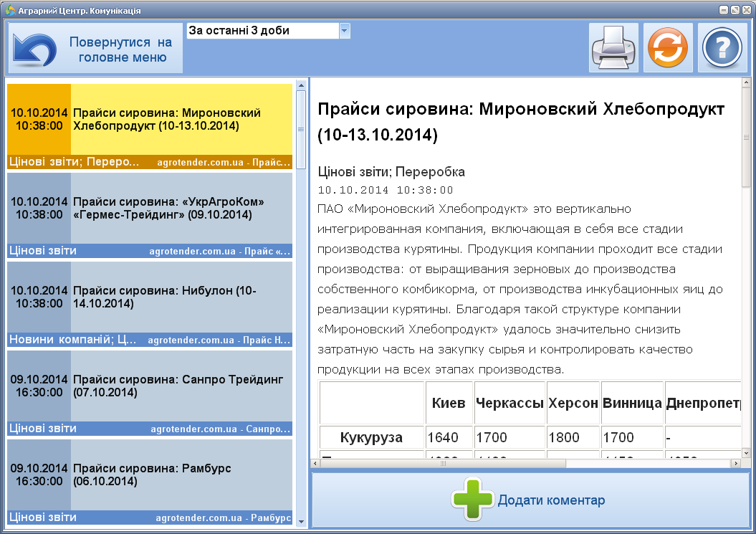Minimize the Аграрний Центр window

(724, 9)
